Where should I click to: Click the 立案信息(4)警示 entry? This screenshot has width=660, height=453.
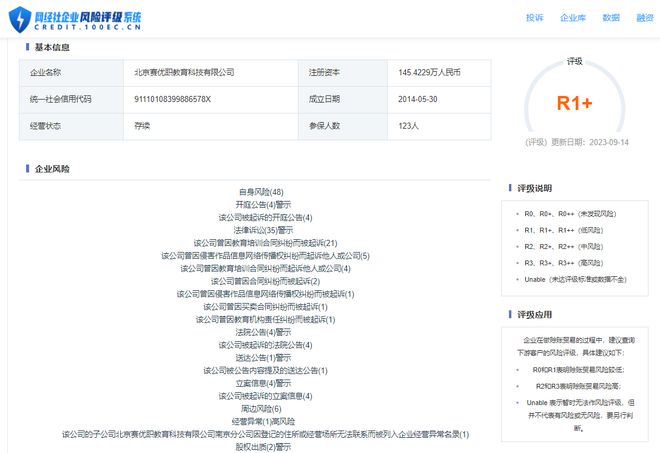(x=263, y=383)
